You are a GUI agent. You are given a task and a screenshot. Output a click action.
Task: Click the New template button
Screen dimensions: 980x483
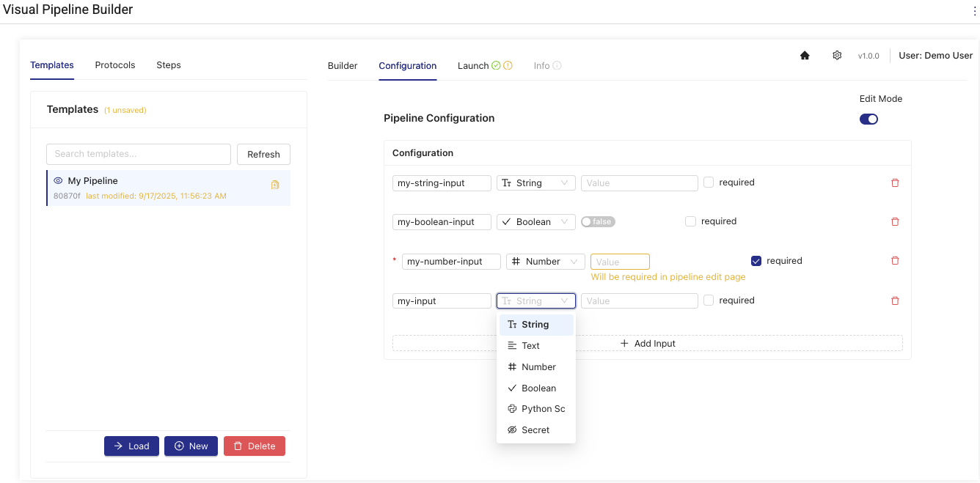coord(191,446)
